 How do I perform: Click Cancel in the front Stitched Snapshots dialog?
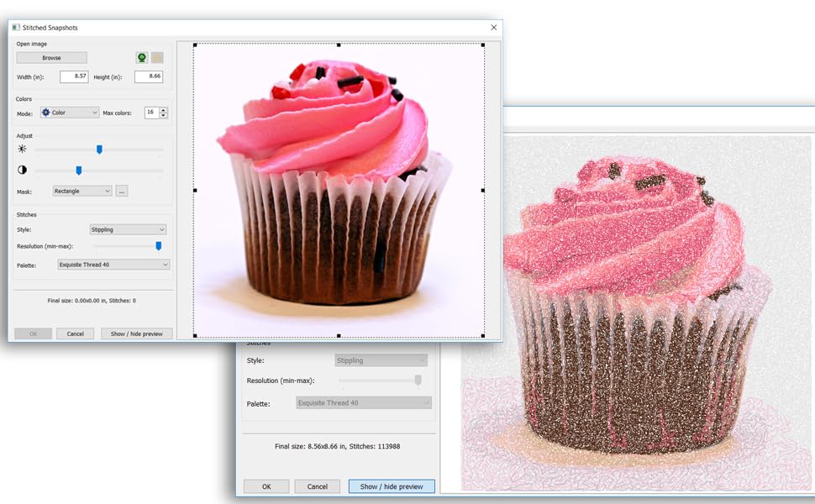click(76, 333)
